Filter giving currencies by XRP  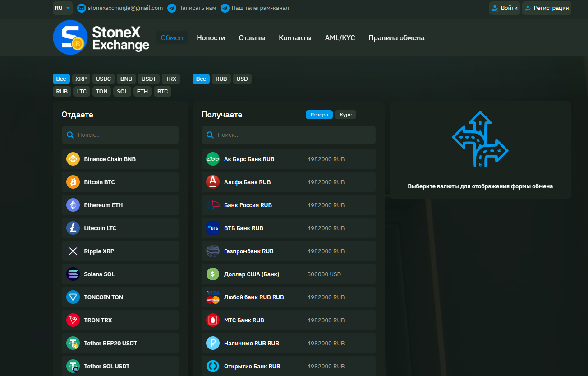point(81,79)
